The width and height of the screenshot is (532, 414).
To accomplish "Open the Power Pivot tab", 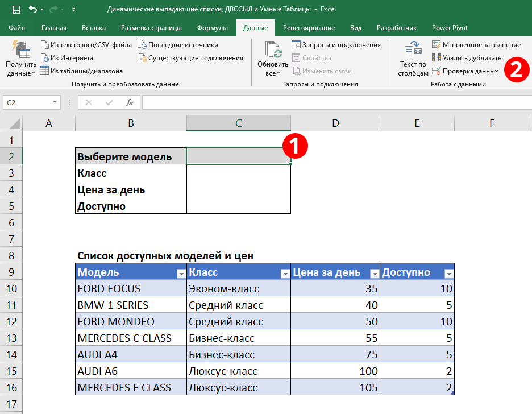I will pyautogui.click(x=450, y=28).
